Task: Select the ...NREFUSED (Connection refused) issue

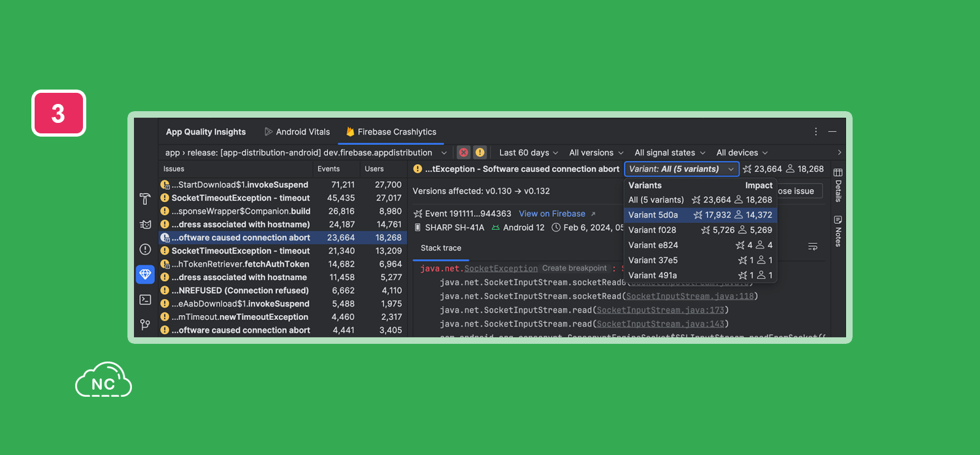Action: click(x=282, y=290)
